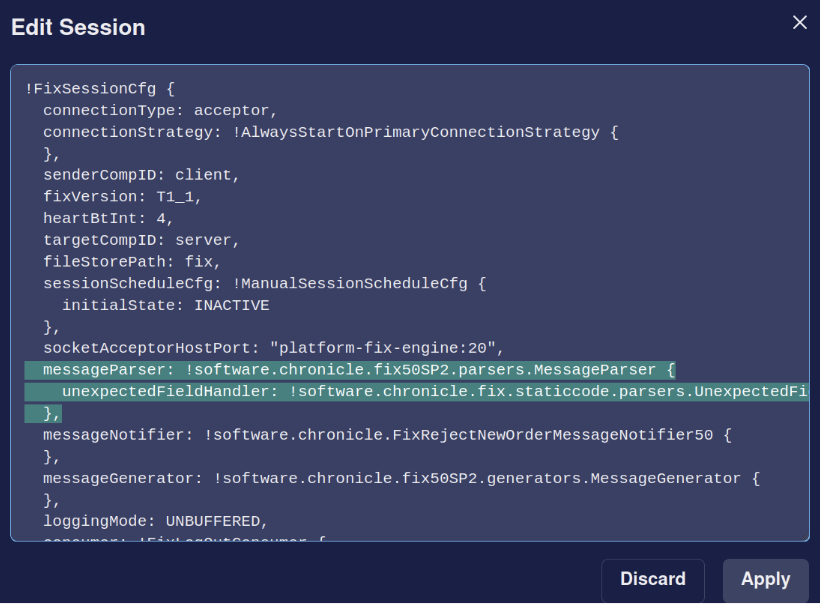Click the 'senderCompID: client,' line
Image resolution: width=820 pixels, height=604 pixels.
click(141, 175)
